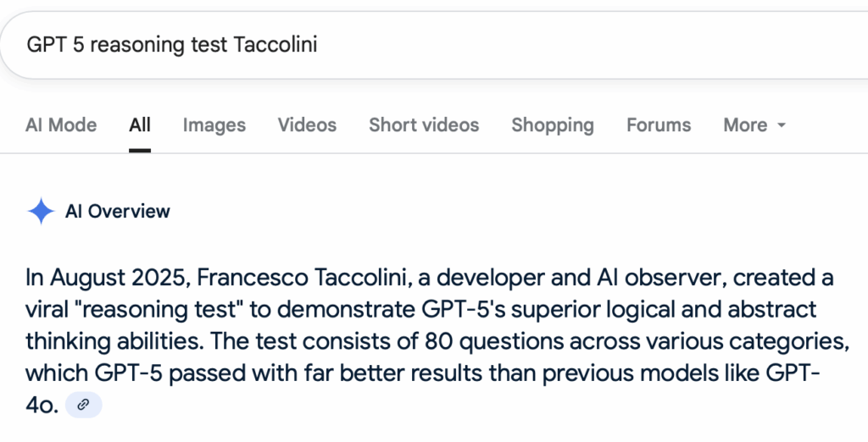The width and height of the screenshot is (868, 442).
Task: Switch to the AI Mode tab
Action: click(x=61, y=125)
